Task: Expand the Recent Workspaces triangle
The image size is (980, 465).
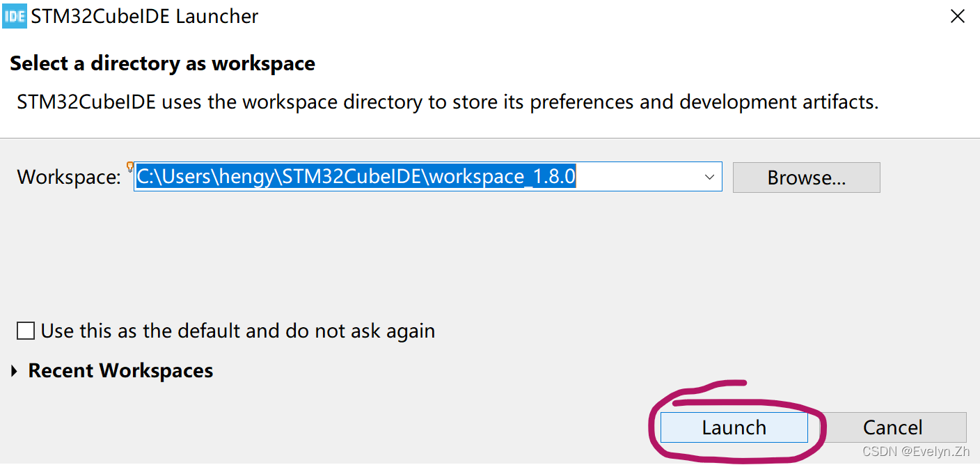Action: point(15,372)
